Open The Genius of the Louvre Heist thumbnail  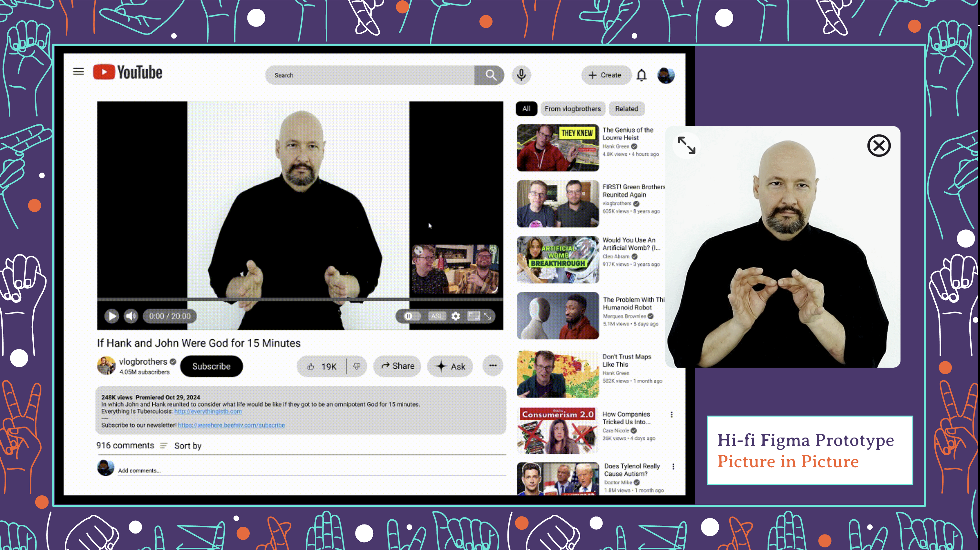558,148
